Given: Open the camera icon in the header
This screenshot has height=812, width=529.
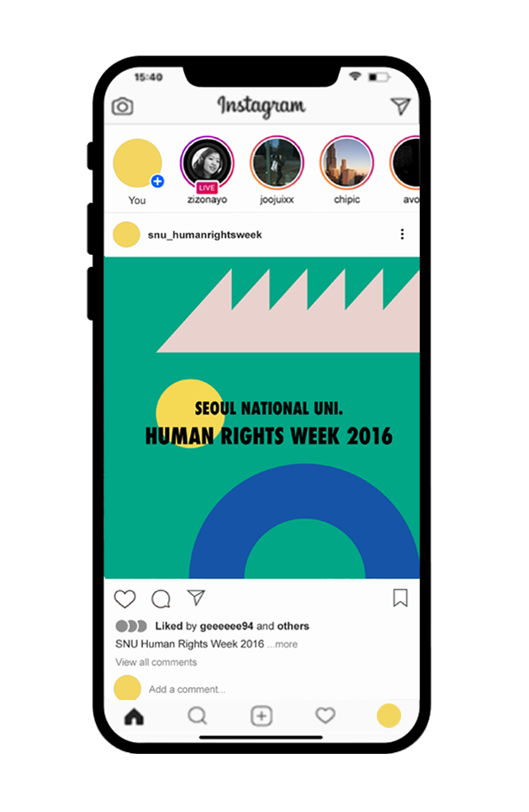Looking at the screenshot, I should (x=123, y=107).
